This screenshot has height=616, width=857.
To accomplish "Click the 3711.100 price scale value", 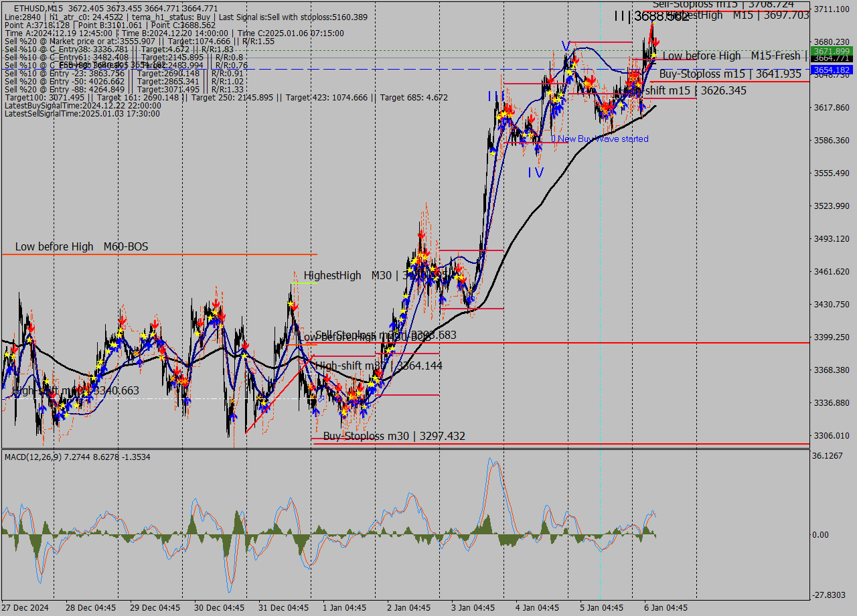I will (x=831, y=9).
